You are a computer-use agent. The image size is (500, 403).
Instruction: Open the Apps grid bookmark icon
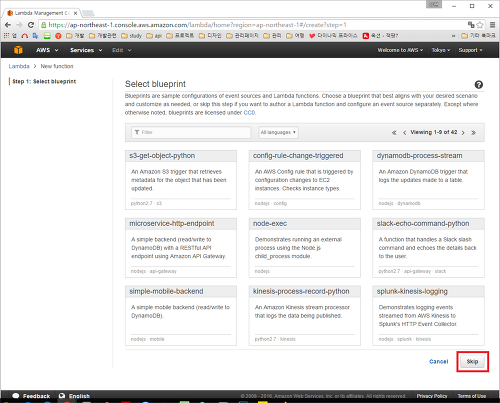pyautogui.click(x=6, y=35)
